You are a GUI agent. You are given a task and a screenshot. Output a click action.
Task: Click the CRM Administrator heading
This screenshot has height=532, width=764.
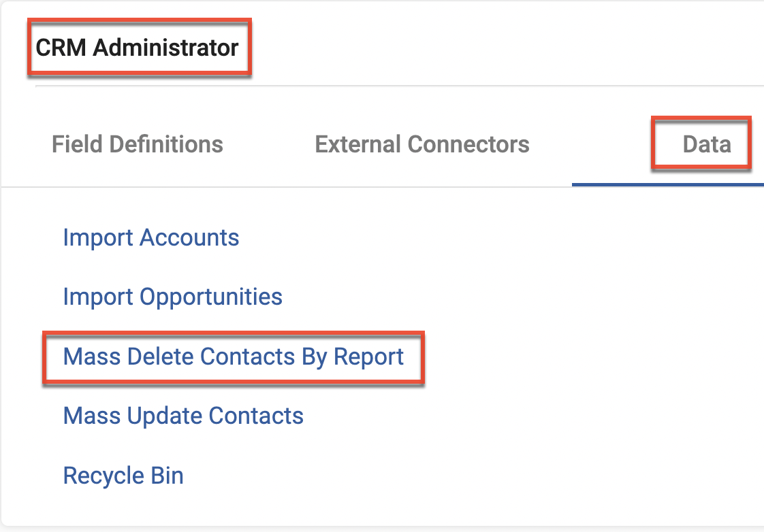tap(138, 47)
